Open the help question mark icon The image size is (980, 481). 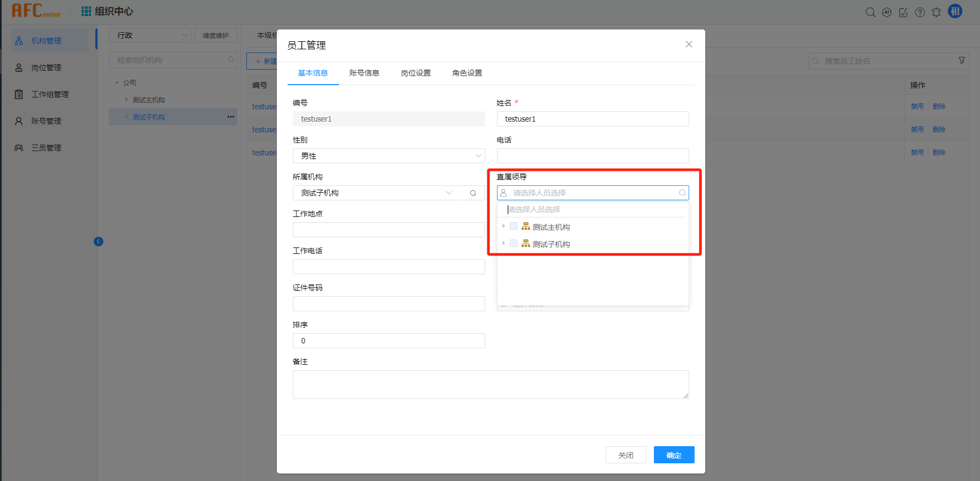click(919, 12)
